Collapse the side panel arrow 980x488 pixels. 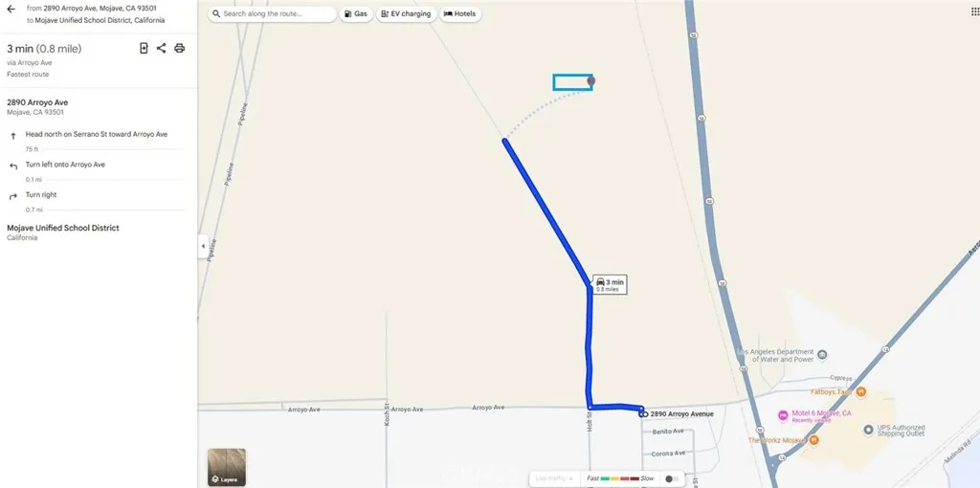click(203, 246)
